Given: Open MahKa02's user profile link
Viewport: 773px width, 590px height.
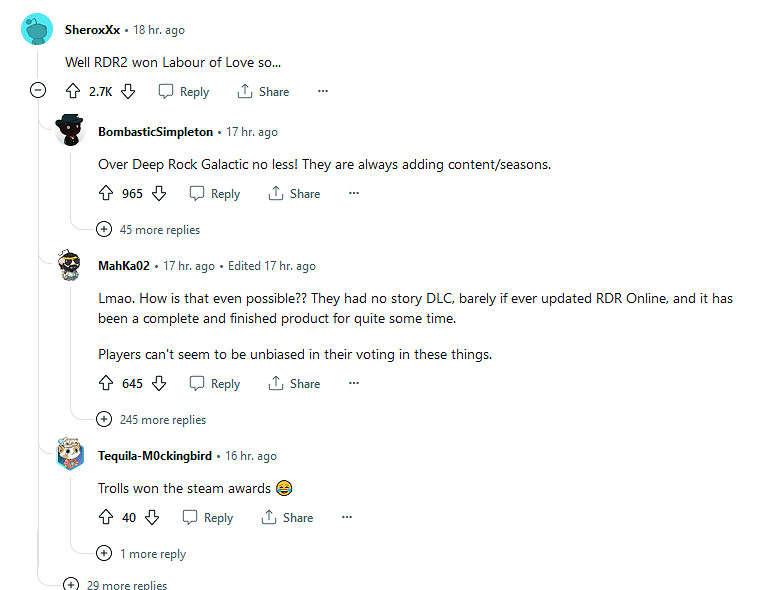Looking at the screenshot, I should click(x=123, y=266).
